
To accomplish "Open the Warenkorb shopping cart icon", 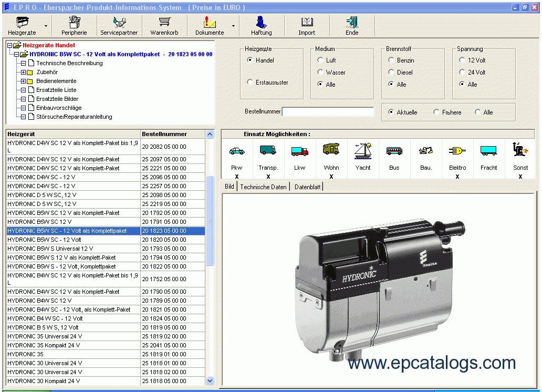I will 164,22.
